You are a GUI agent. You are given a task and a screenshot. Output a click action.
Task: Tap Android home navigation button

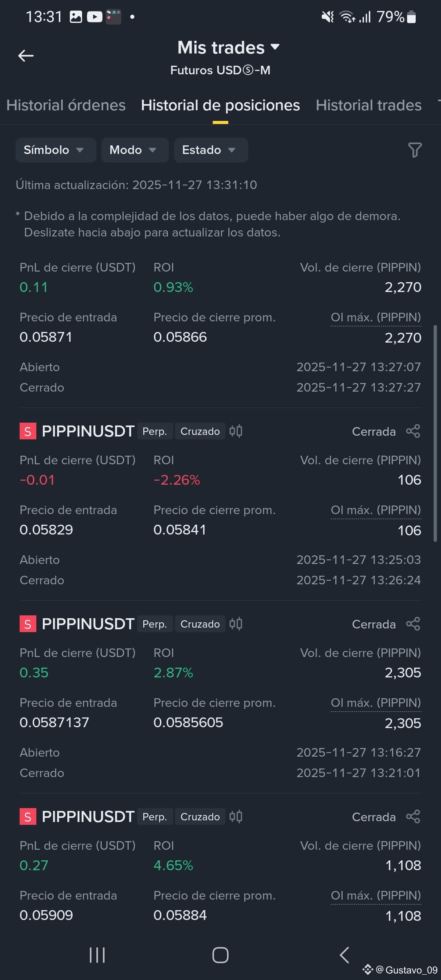(x=220, y=955)
